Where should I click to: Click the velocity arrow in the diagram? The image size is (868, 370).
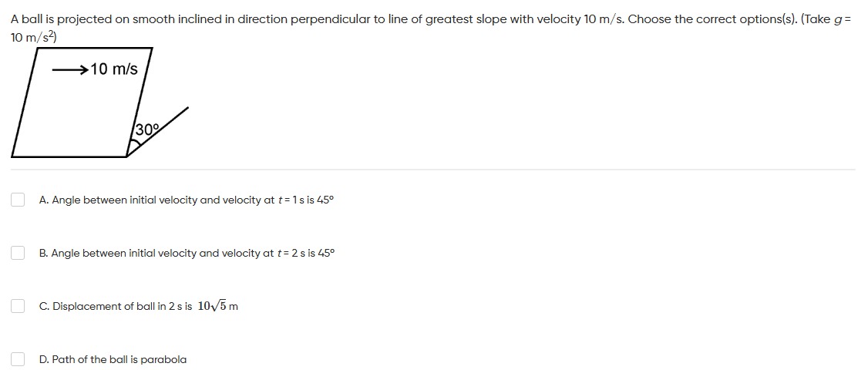click(70, 69)
